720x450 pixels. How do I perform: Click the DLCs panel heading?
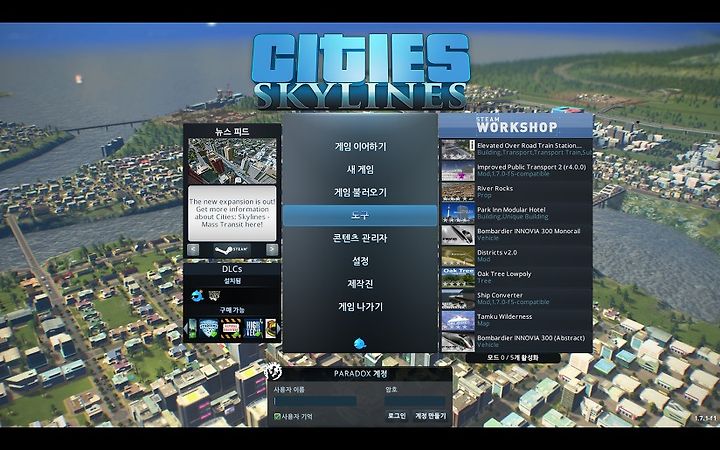(232, 269)
